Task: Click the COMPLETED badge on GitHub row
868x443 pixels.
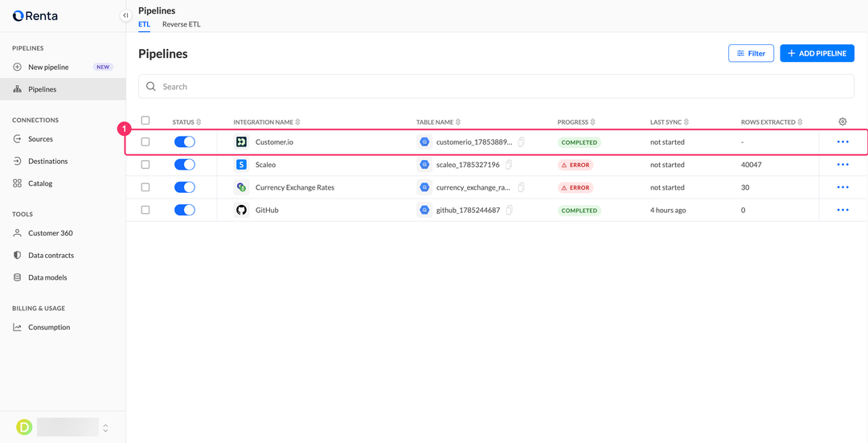Action: (x=579, y=211)
